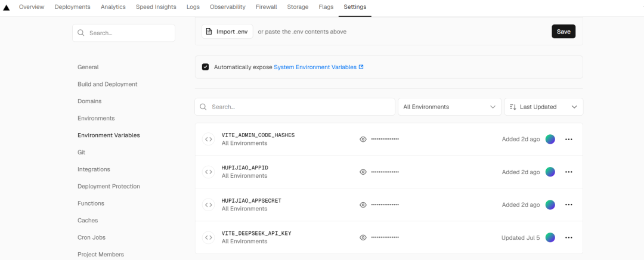Focus the sidebar settings search field
This screenshot has width=644, height=260.
coord(123,33)
